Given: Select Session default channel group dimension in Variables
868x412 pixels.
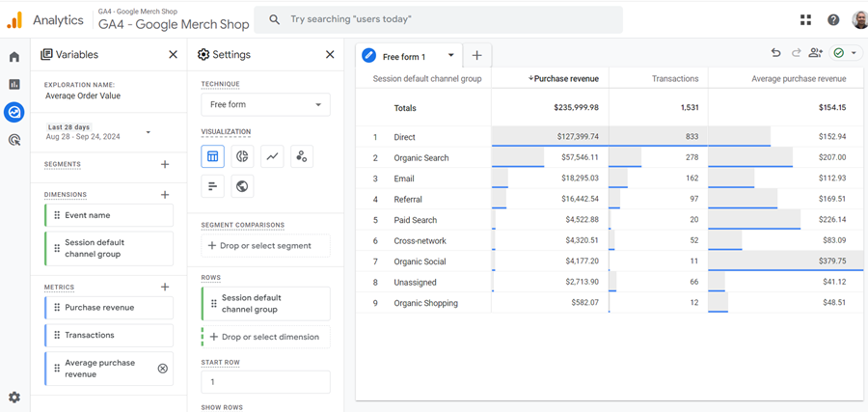Looking at the screenshot, I should pos(109,249).
